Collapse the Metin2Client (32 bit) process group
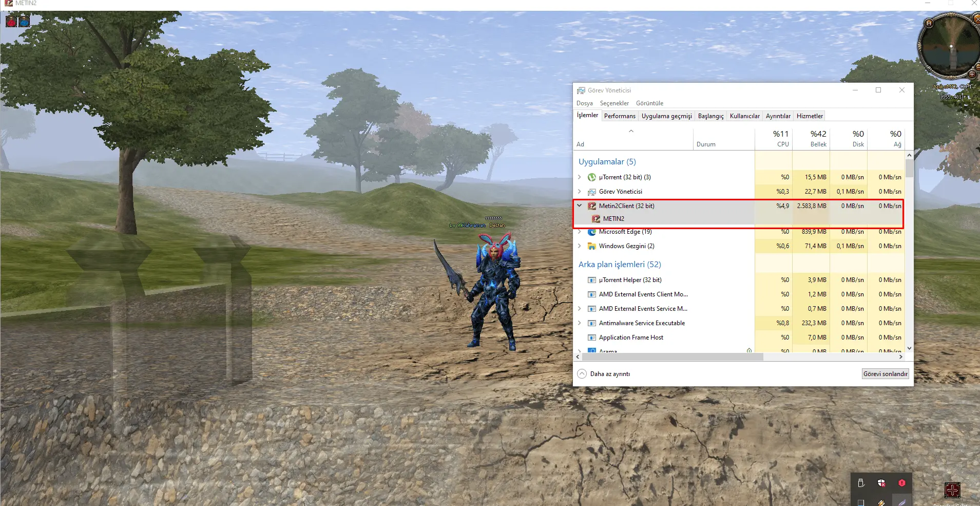 click(580, 205)
